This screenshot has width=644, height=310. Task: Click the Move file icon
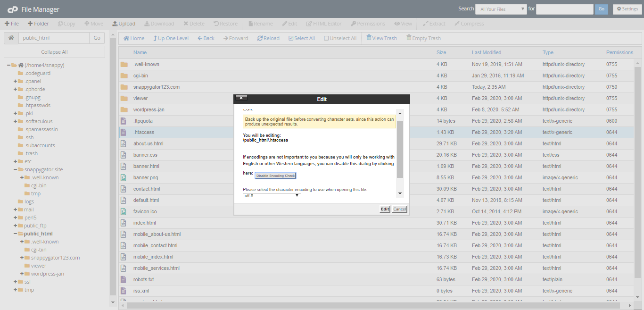pos(93,23)
